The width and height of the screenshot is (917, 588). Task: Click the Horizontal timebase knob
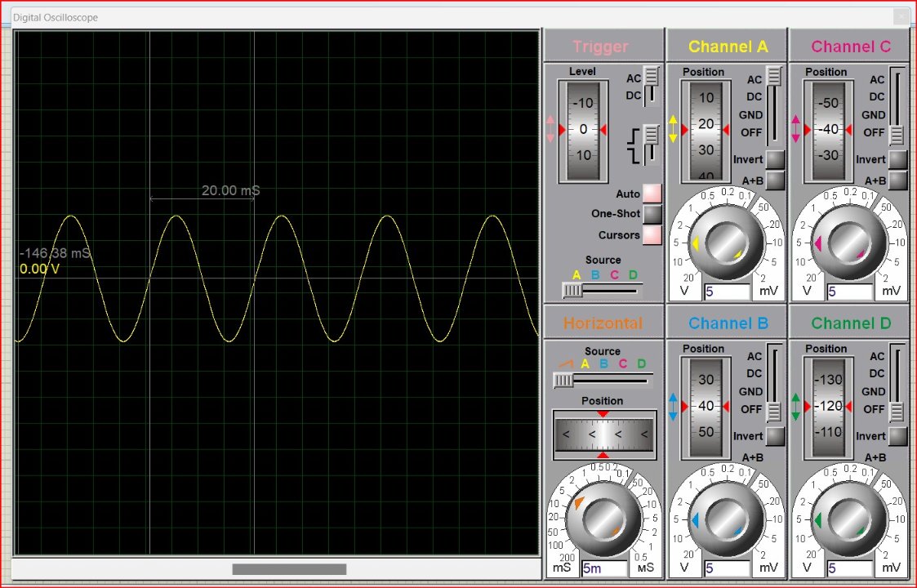(x=604, y=519)
